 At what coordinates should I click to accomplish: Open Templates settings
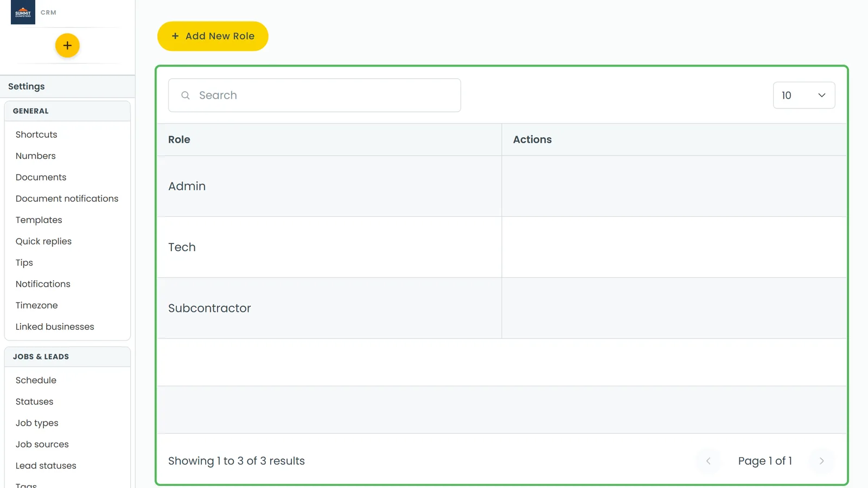pos(39,220)
